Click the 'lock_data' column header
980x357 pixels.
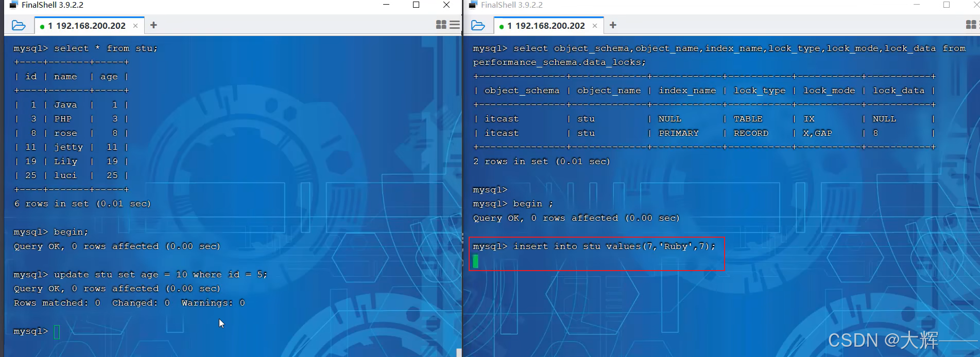pyautogui.click(x=899, y=91)
